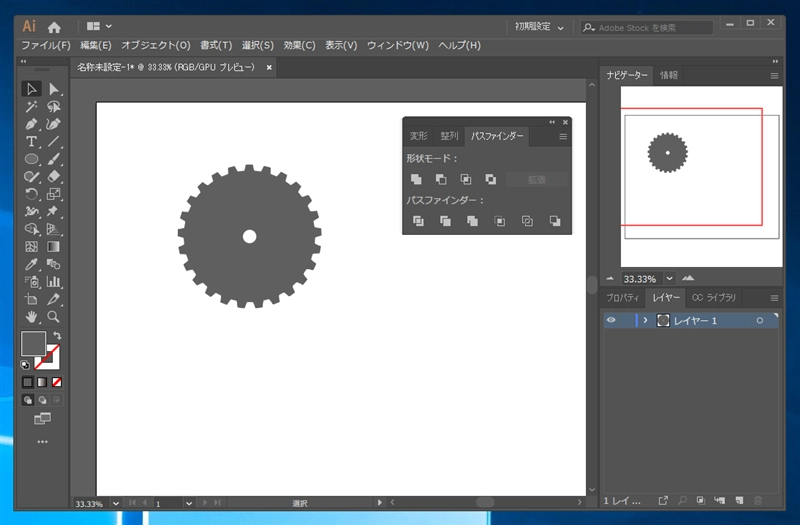This screenshot has height=525, width=800.
Task: Open Navigator panel options menu
Action: [774, 76]
